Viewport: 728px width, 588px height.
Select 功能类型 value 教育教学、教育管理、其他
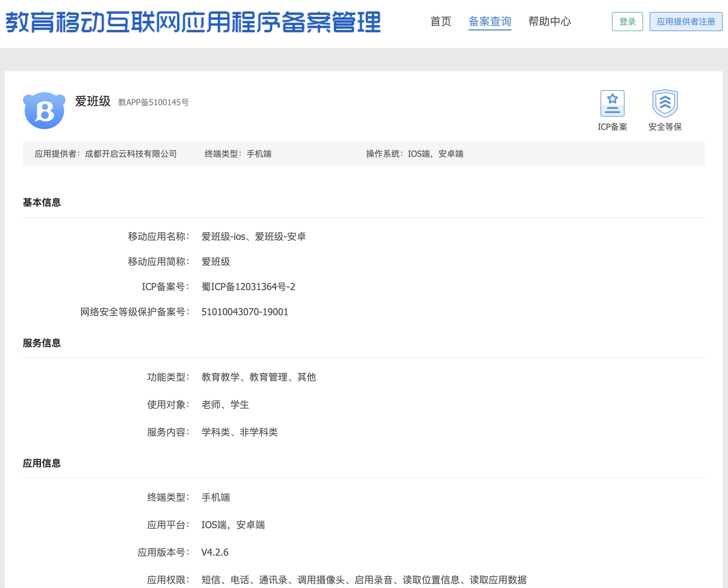258,377
